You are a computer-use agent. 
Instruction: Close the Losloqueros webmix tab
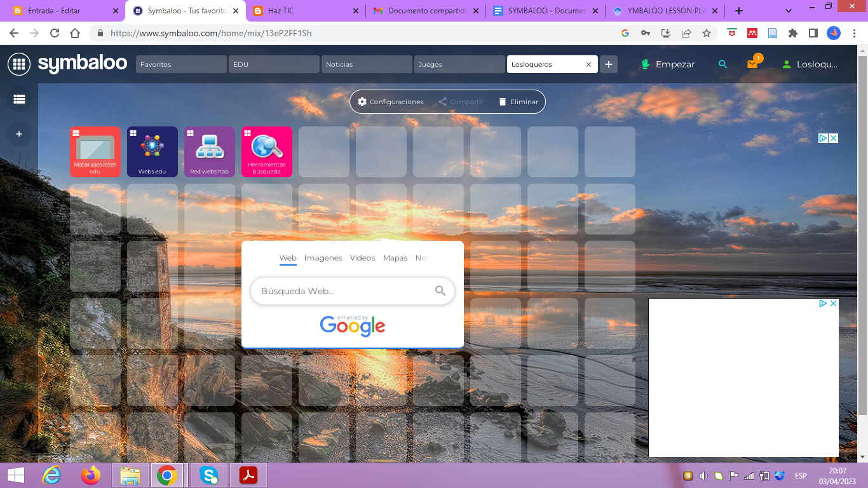tap(588, 64)
